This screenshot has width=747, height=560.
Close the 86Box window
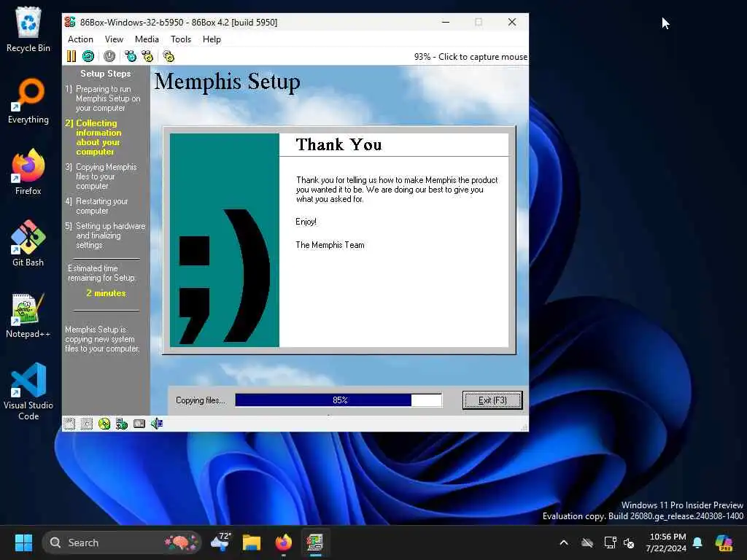[512, 22]
